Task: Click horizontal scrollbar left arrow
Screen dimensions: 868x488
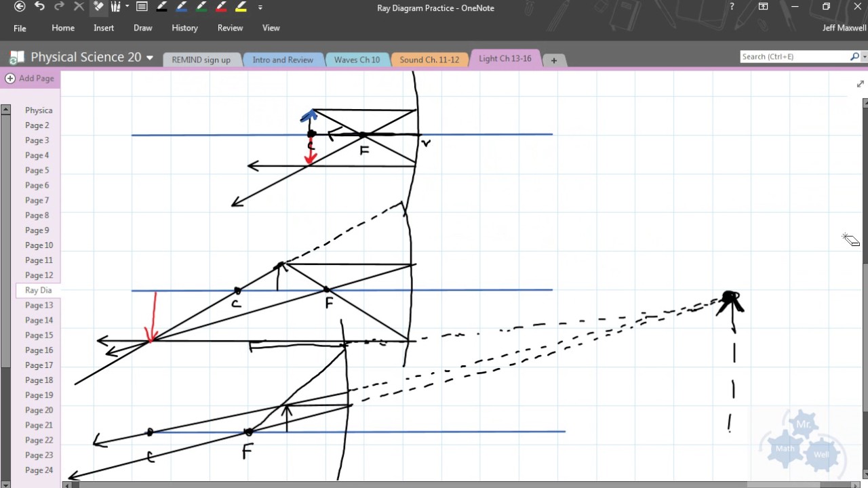Action: tap(66, 484)
